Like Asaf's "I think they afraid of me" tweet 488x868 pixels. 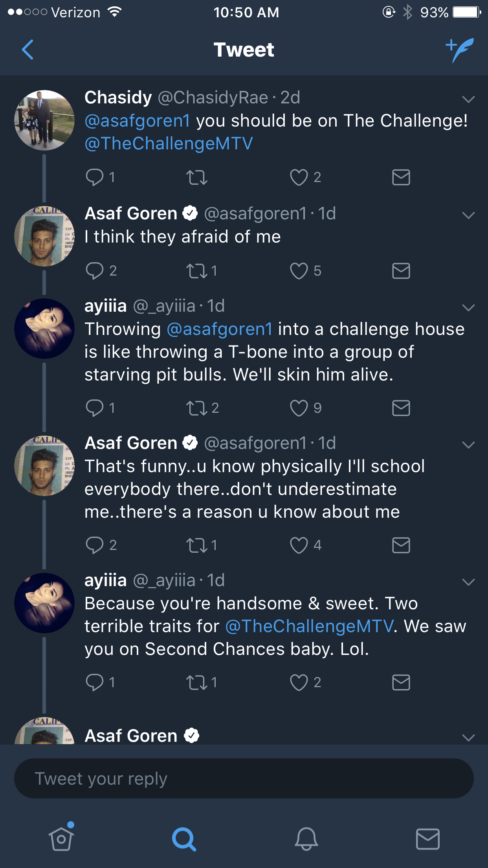pyautogui.click(x=299, y=271)
